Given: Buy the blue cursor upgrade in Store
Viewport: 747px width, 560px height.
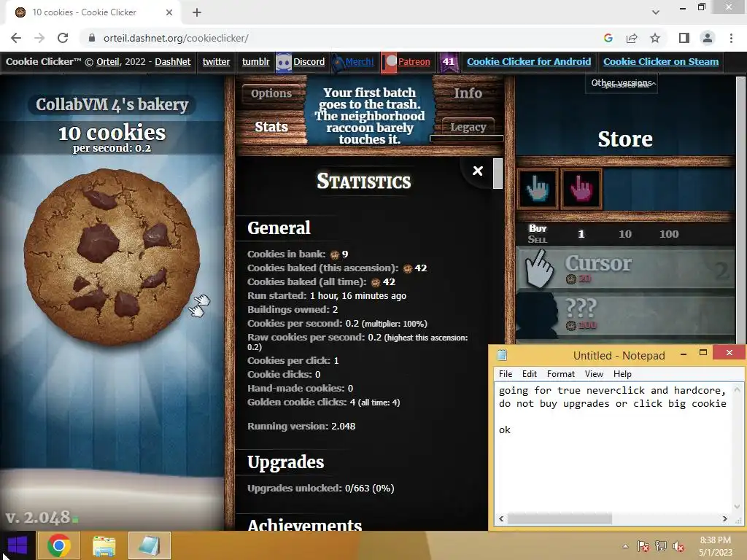Looking at the screenshot, I should click(x=538, y=189).
